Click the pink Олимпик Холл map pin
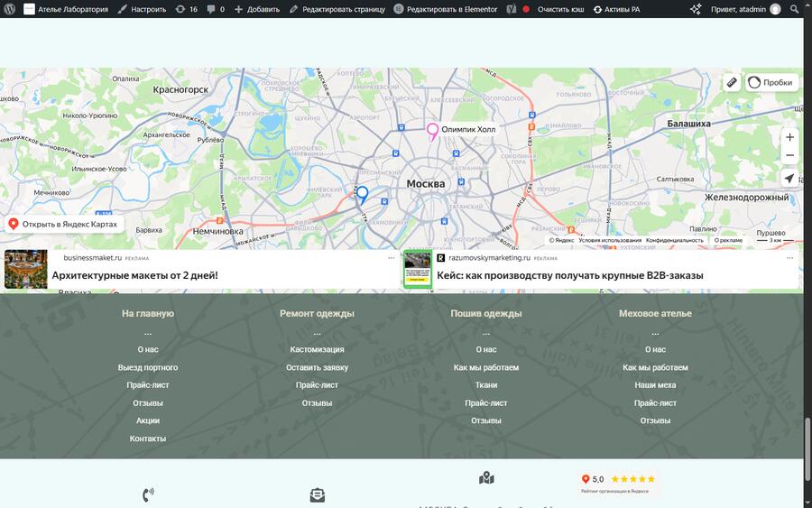The width and height of the screenshot is (812, 508). [x=432, y=132]
